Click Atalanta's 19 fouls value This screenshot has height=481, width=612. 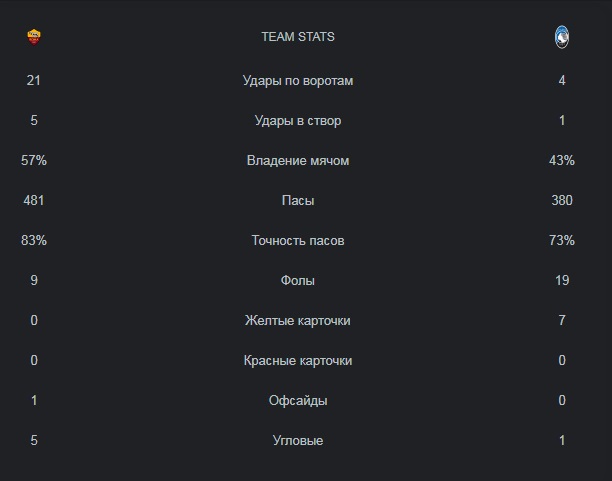(561, 281)
